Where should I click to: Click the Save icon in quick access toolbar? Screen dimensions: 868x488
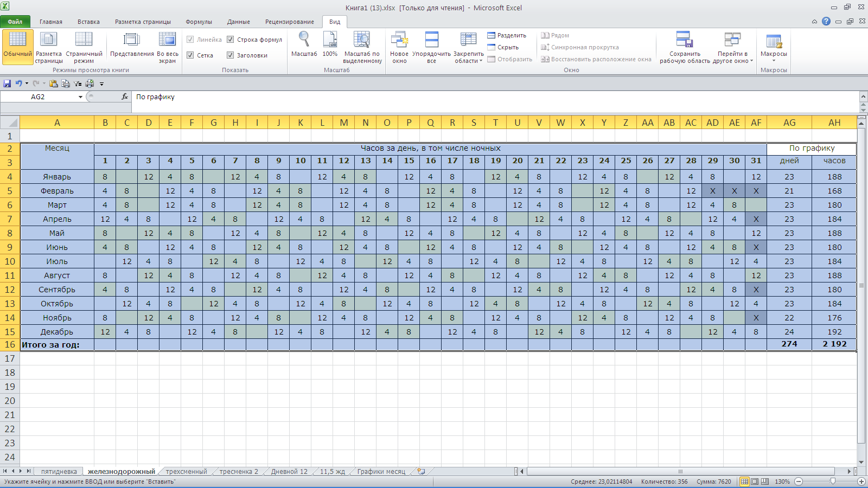pos(7,84)
